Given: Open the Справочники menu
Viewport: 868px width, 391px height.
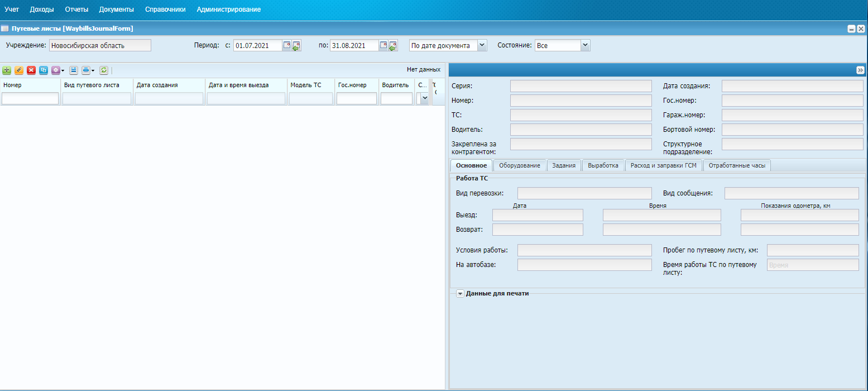Looking at the screenshot, I should 165,9.
